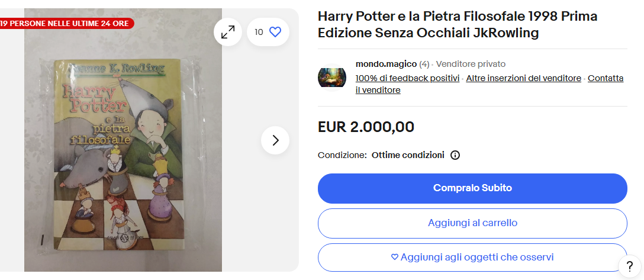Click the red 24 ORE viewers badge

coord(66,24)
